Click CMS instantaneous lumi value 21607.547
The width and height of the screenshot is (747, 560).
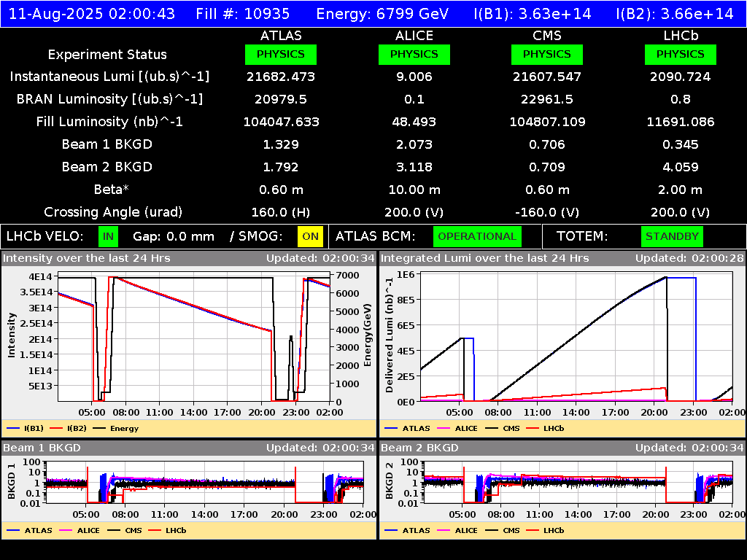click(547, 77)
